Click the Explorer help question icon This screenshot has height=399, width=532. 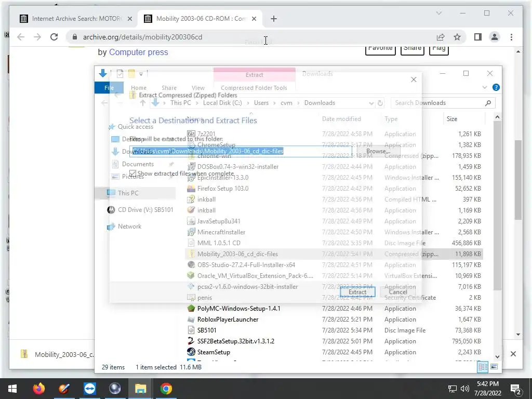tap(496, 87)
